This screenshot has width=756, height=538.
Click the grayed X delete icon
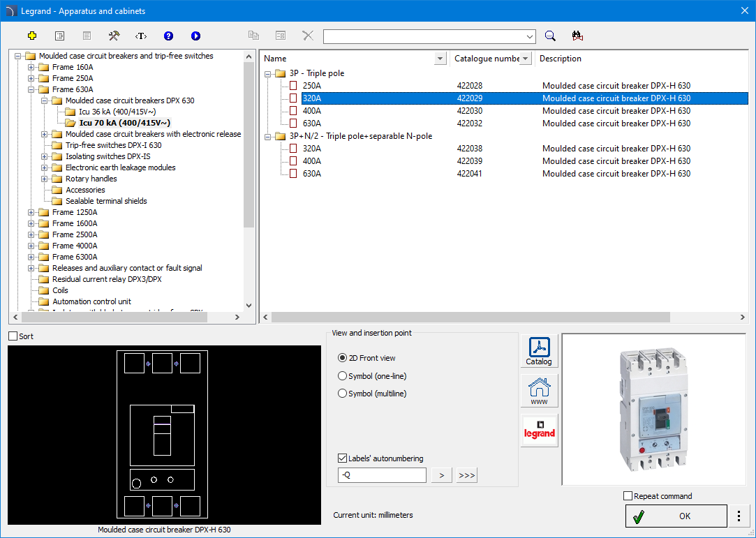[308, 36]
